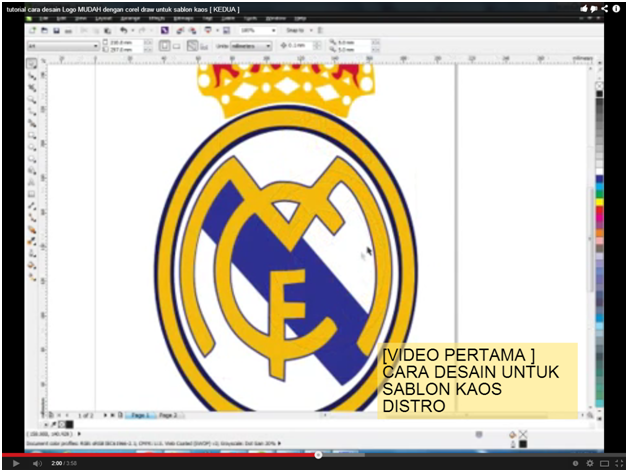Mute the YouTube video volume

(x=37, y=464)
